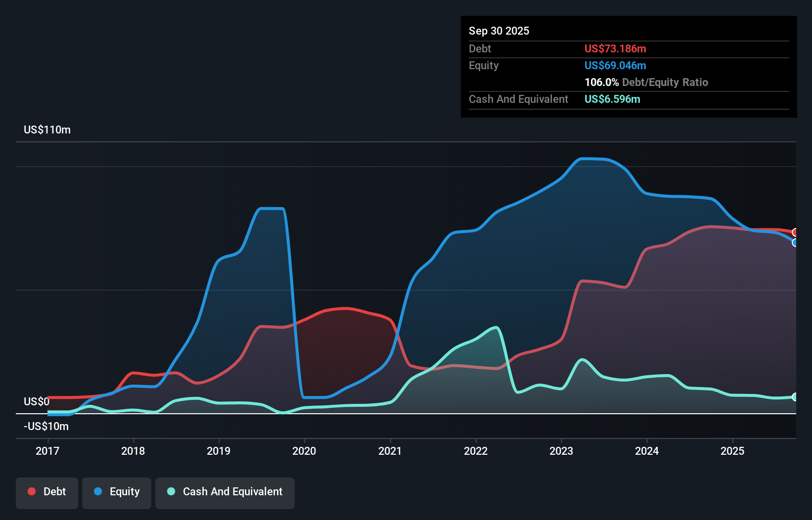The width and height of the screenshot is (812, 520).
Task: Toggle the Debt series visibility
Action: [47, 492]
